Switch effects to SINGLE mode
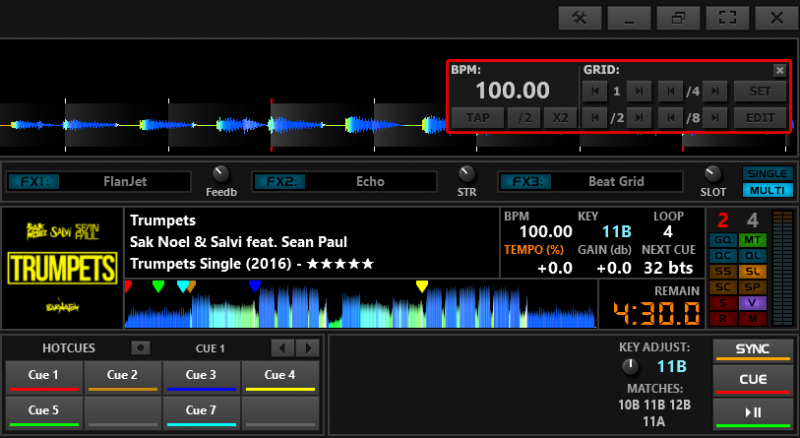800x438 pixels. [765, 173]
